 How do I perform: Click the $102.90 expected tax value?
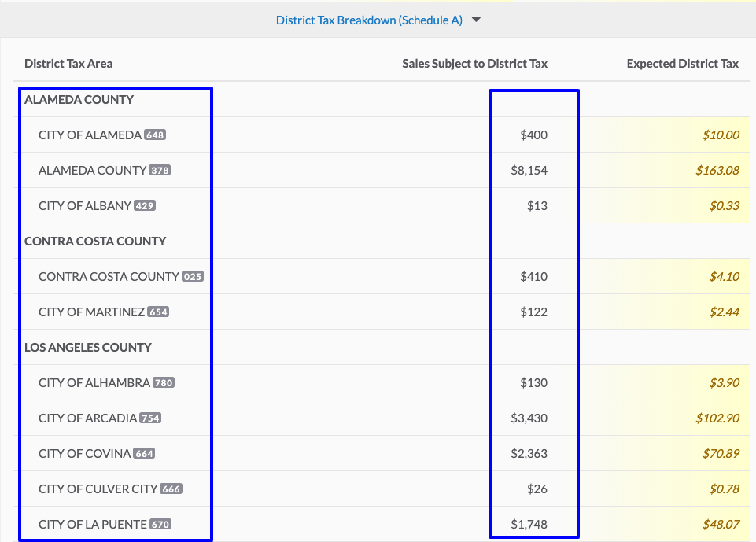[x=717, y=418]
